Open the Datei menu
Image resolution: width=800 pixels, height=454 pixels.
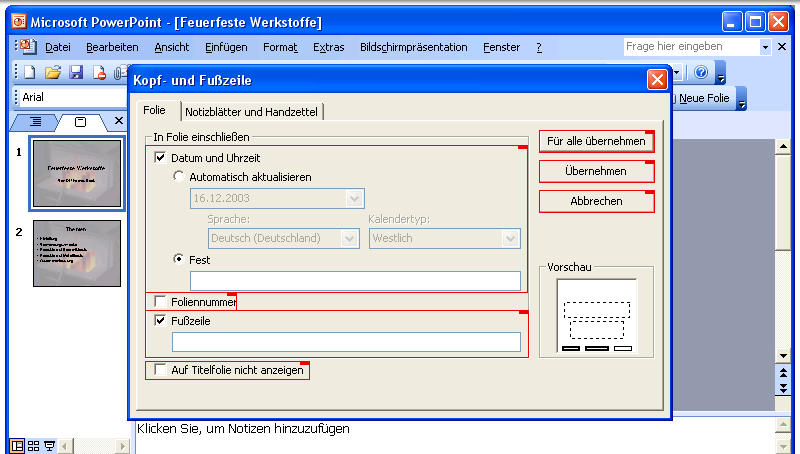pos(58,47)
